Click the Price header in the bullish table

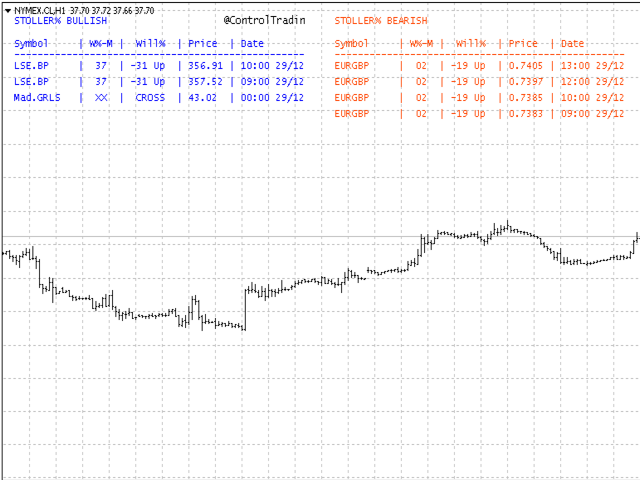click(202, 44)
